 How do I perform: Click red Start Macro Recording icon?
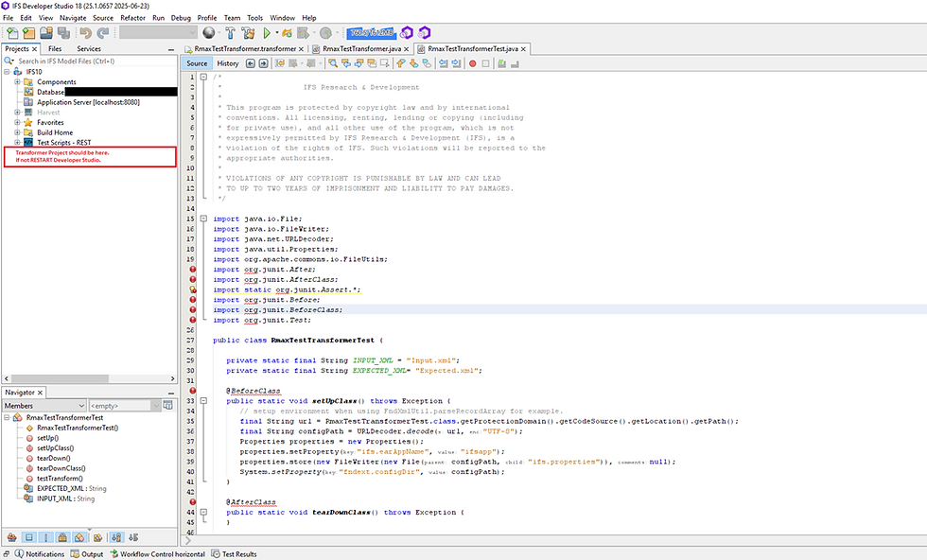(472, 63)
